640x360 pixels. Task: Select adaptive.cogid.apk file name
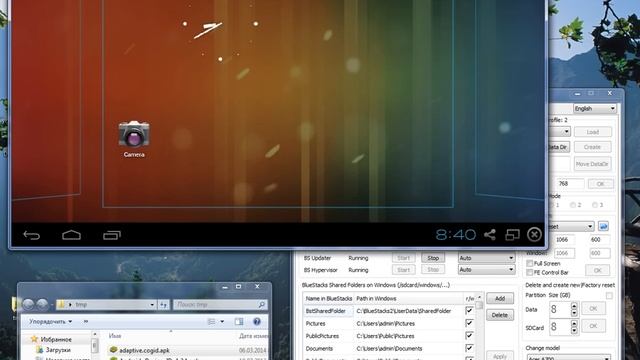point(144,350)
